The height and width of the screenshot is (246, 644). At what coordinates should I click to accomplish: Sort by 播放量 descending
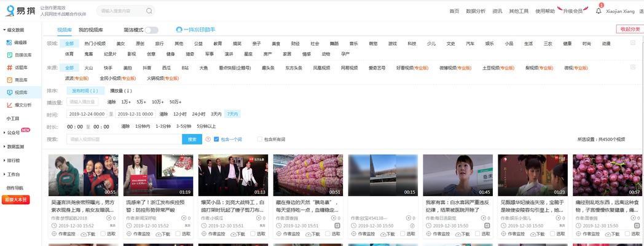pyautogui.click(x=120, y=90)
